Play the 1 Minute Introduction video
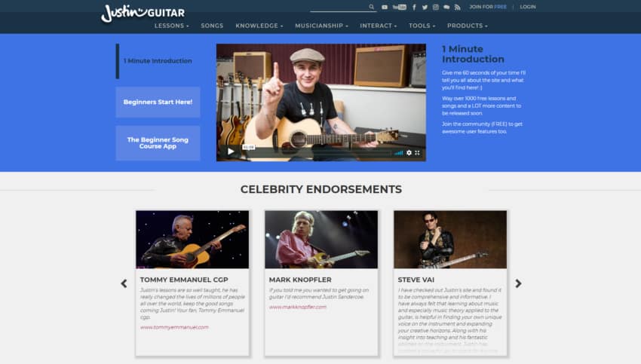 click(x=231, y=151)
